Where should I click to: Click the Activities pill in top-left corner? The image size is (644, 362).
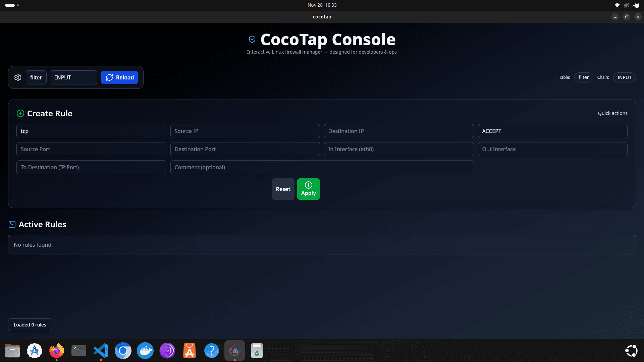tap(12, 5)
